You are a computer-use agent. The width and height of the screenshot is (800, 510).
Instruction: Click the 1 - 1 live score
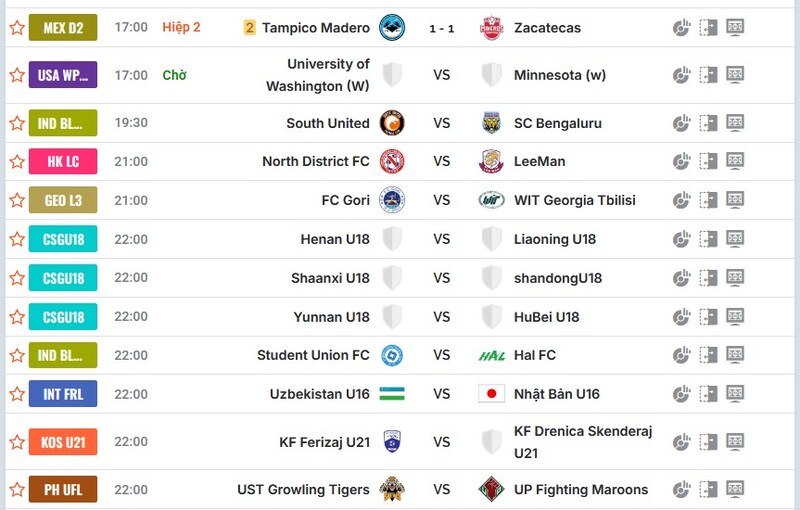442,29
